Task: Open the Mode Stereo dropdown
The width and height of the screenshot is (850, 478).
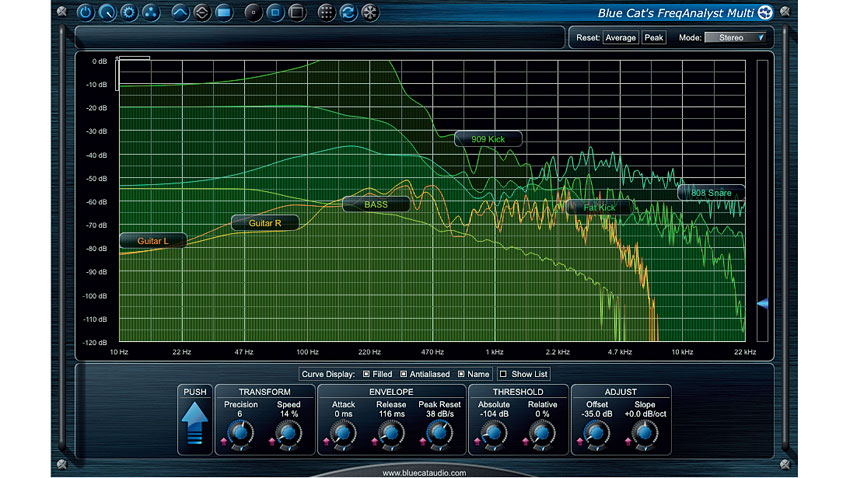Action: (735, 37)
